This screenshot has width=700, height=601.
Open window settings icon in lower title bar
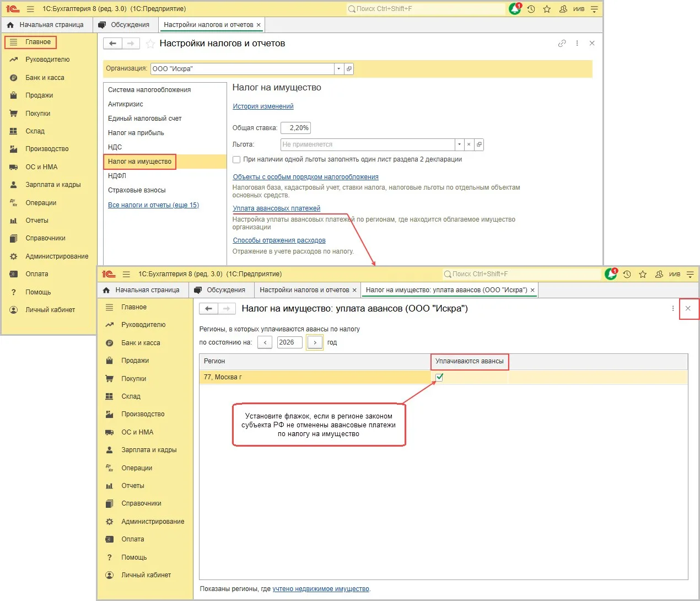tap(690, 274)
